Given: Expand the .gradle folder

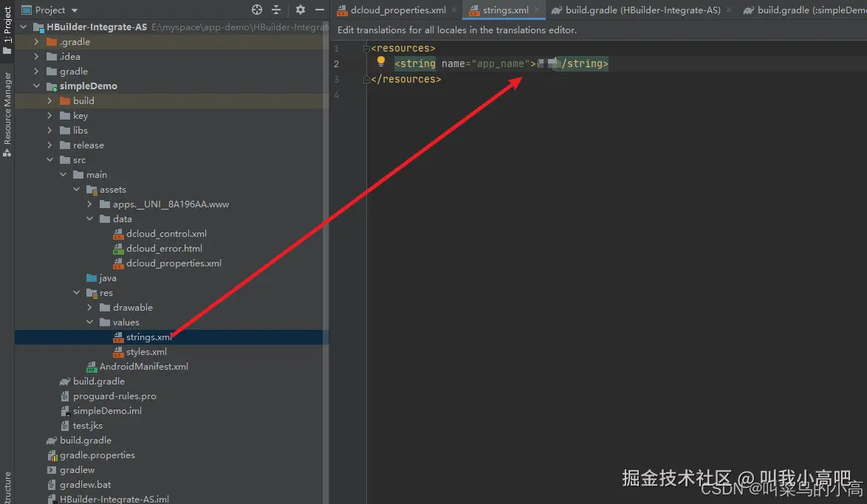Looking at the screenshot, I should [x=36, y=42].
